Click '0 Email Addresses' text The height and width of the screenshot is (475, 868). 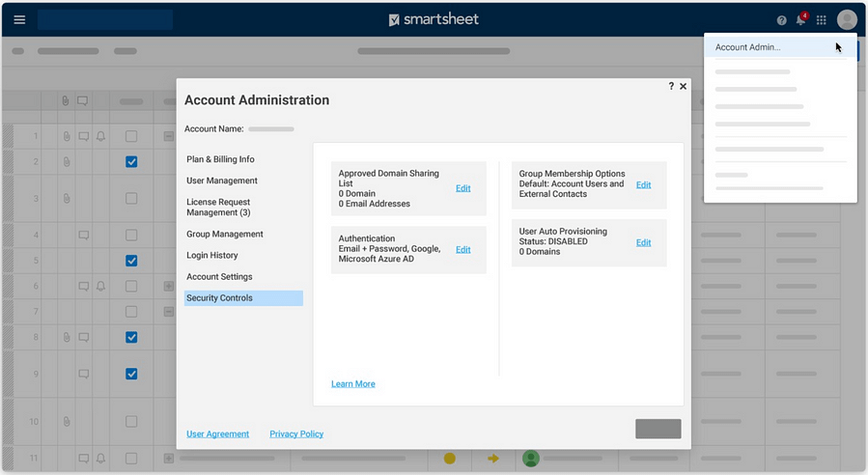(375, 204)
